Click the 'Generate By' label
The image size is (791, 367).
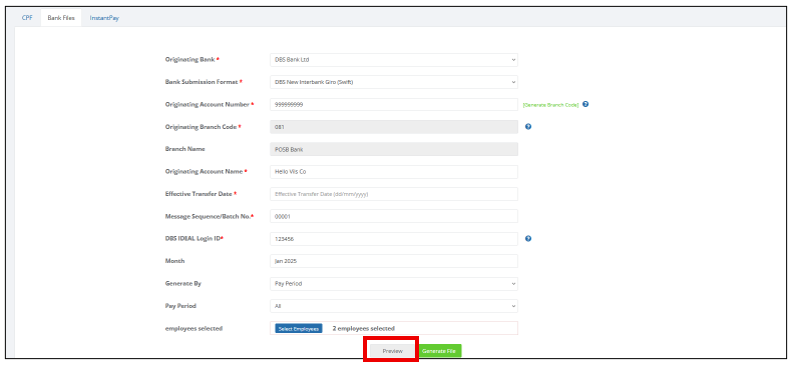click(183, 284)
